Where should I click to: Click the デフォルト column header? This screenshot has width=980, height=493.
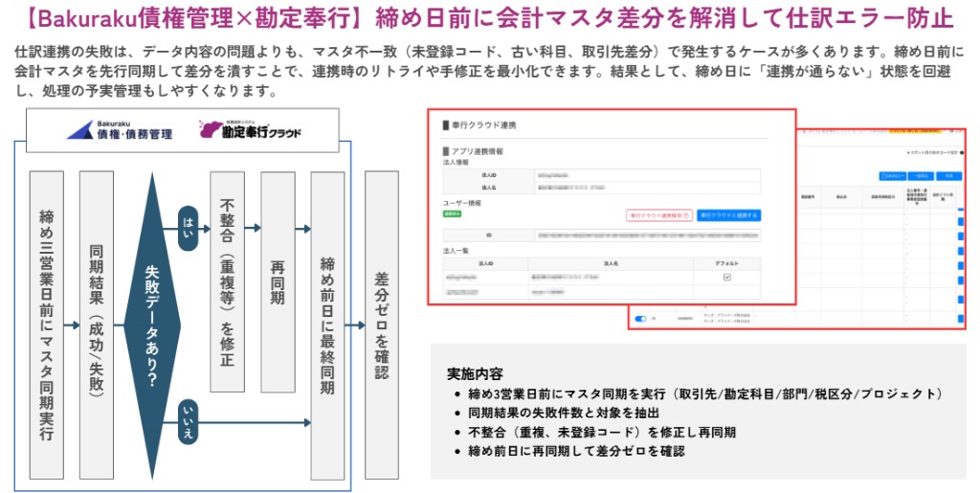(727, 263)
